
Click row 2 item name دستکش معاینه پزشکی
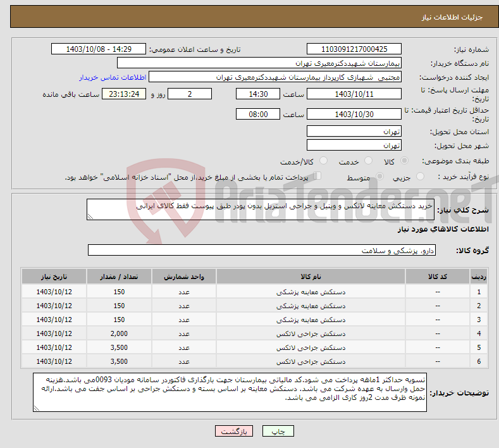[x=311, y=306]
